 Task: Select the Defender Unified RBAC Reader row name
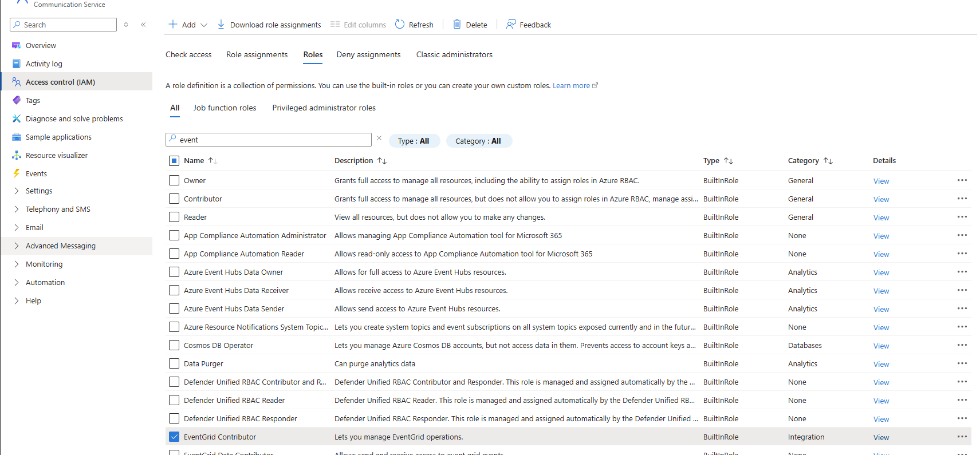(234, 400)
